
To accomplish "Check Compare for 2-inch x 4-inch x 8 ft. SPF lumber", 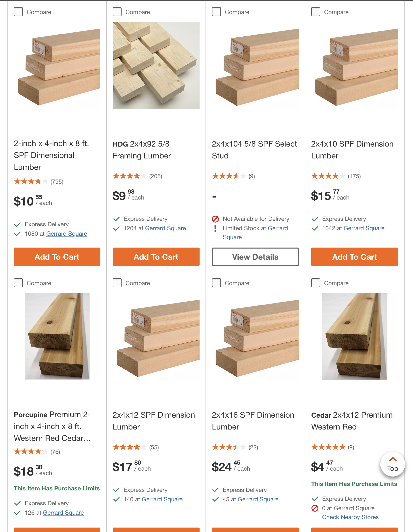I will click(18, 12).
